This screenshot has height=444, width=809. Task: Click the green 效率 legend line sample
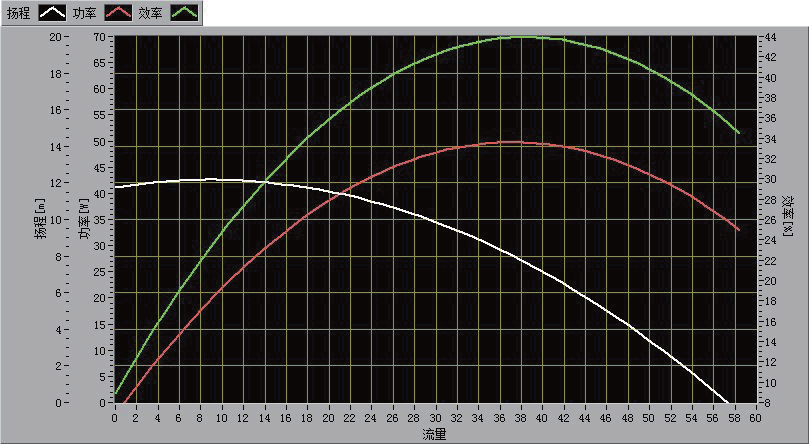coord(185,13)
